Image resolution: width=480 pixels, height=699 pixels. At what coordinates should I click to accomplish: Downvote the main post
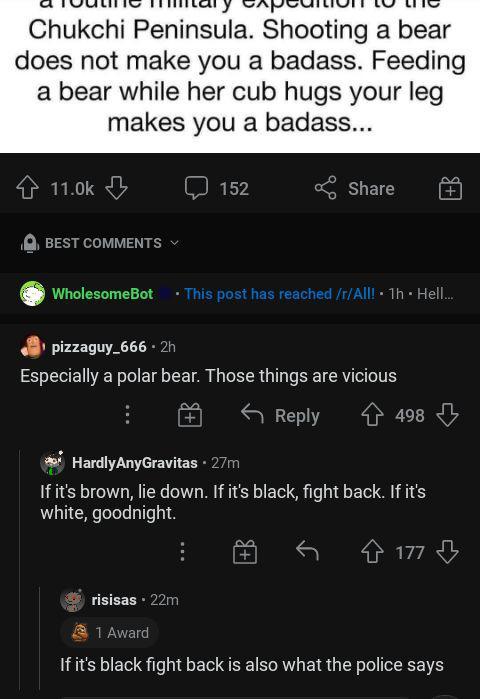tap(116, 188)
